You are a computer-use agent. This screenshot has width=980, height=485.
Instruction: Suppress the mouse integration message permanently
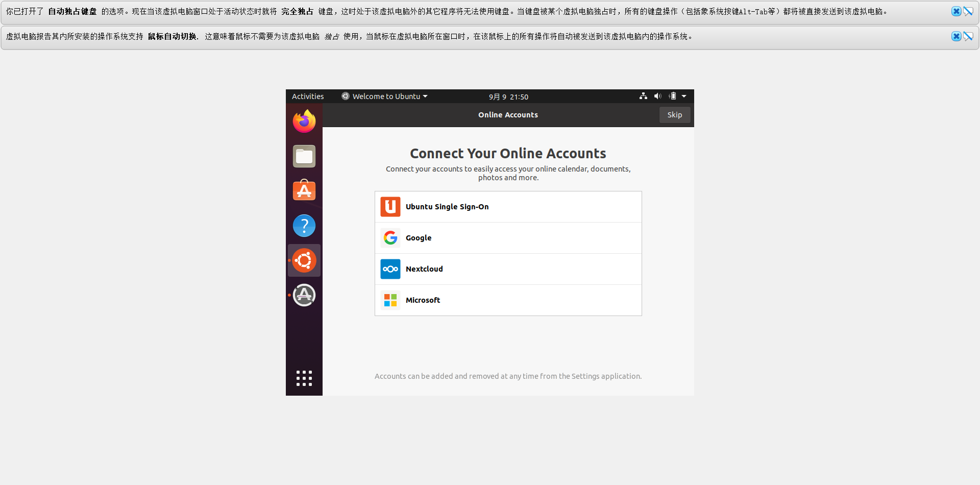tap(968, 36)
